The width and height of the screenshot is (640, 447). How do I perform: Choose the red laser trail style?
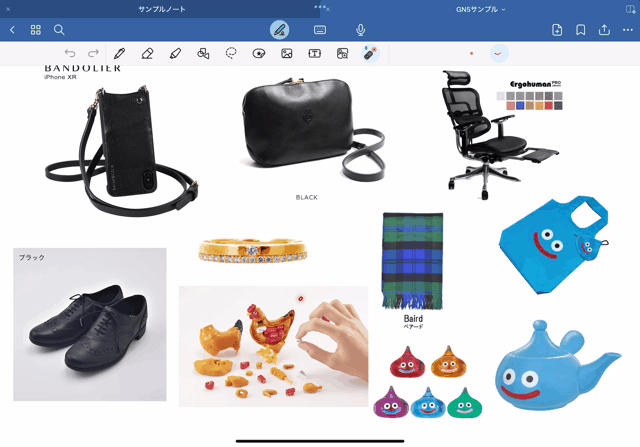(499, 53)
